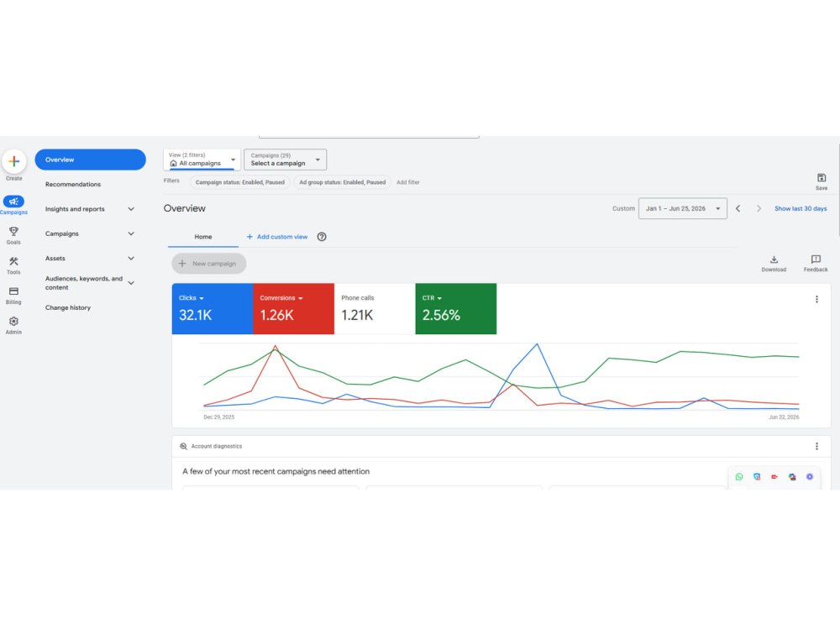The width and height of the screenshot is (840, 629).
Task: Select the green CTR metric card
Action: coord(456,308)
